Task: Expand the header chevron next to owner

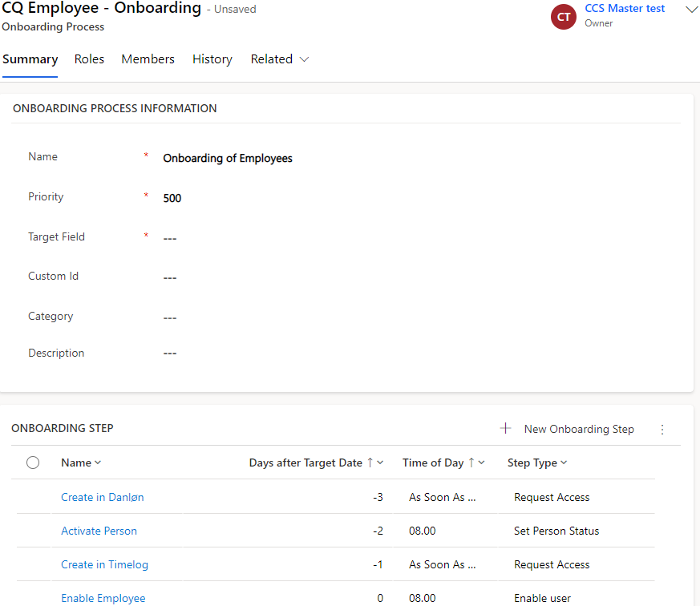Action: pos(692,10)
